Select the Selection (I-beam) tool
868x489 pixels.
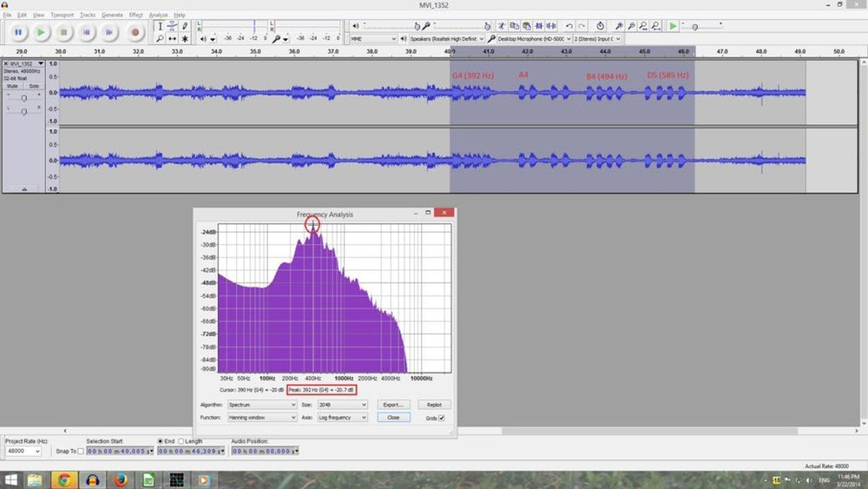pos(160,26)
